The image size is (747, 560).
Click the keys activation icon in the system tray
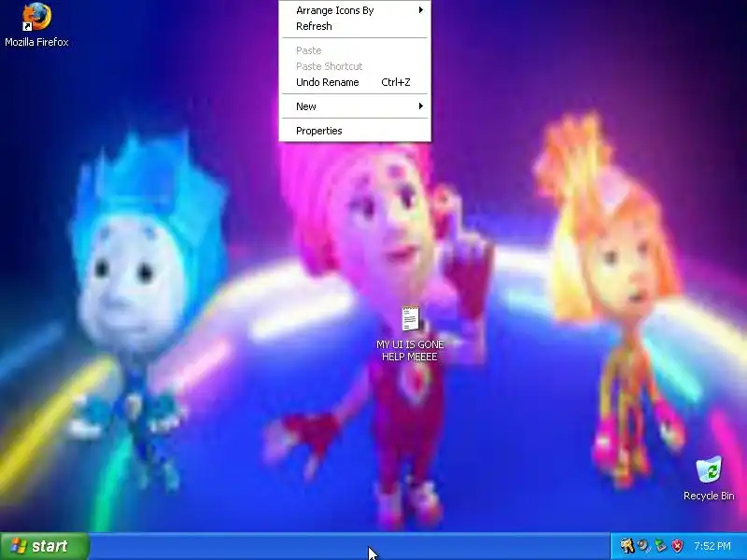pos(627,546)
